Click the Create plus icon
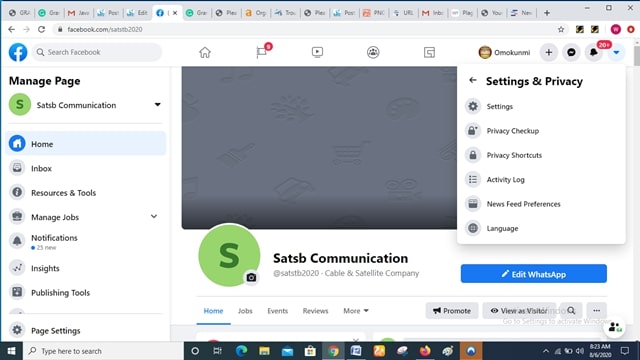Viewport: 640px width, 360px height. 549,52
